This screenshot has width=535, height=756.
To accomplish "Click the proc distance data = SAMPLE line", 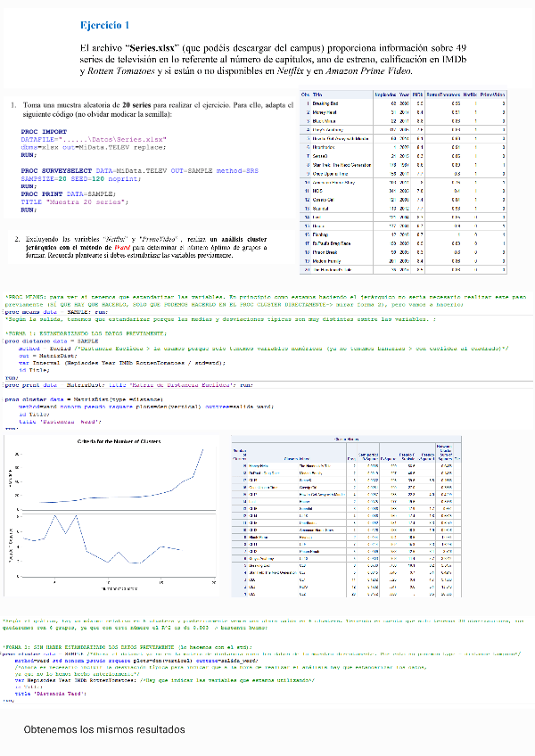I will [x=53, y=341].
